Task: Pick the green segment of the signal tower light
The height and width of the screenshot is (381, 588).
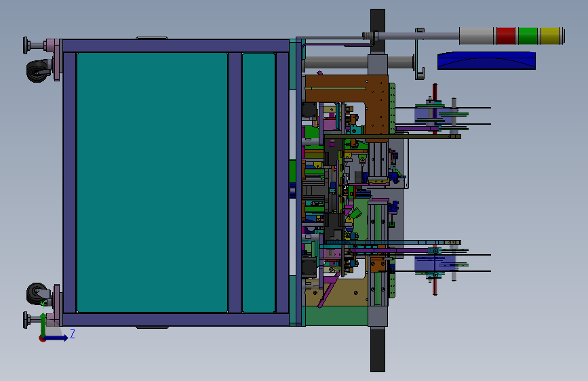Action: pyautogui.click(x=528, y=36)
